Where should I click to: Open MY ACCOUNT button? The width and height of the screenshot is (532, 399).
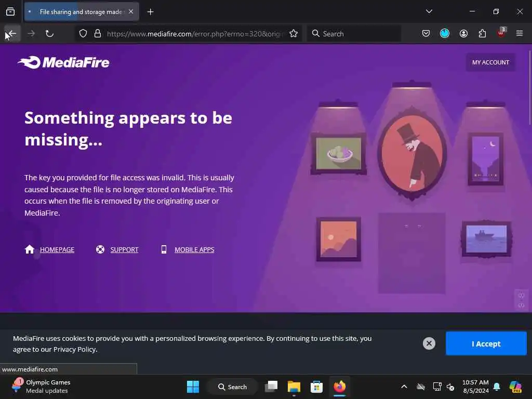490,62
